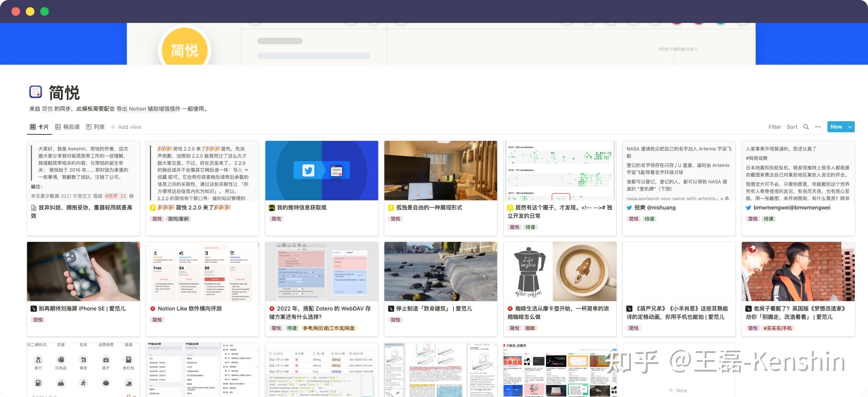The width and height of the screenshot is (868, 397).
Task: Open the 少数派_收藏夹 thumbnail card
Action: [x=560, y=370]
